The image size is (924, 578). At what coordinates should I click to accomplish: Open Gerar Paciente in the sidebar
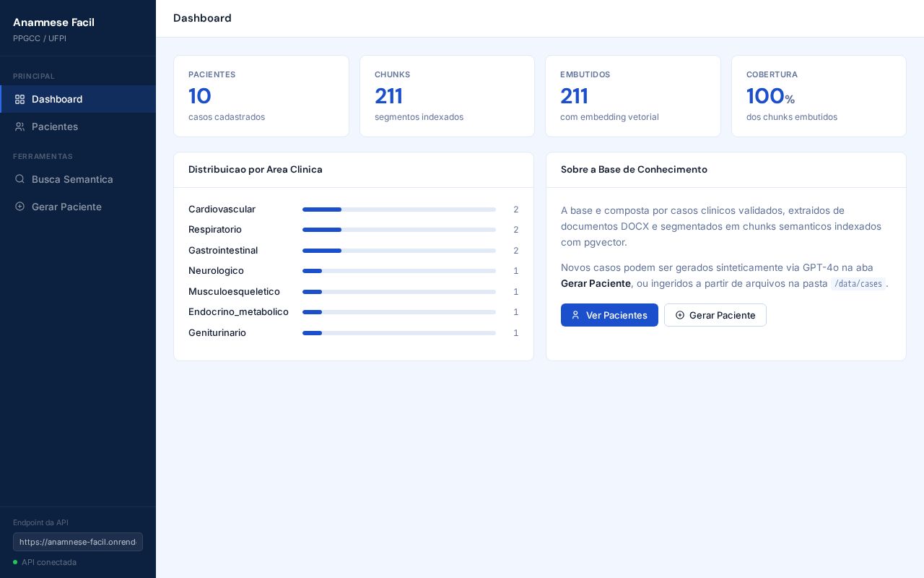(x=78, y=207)
